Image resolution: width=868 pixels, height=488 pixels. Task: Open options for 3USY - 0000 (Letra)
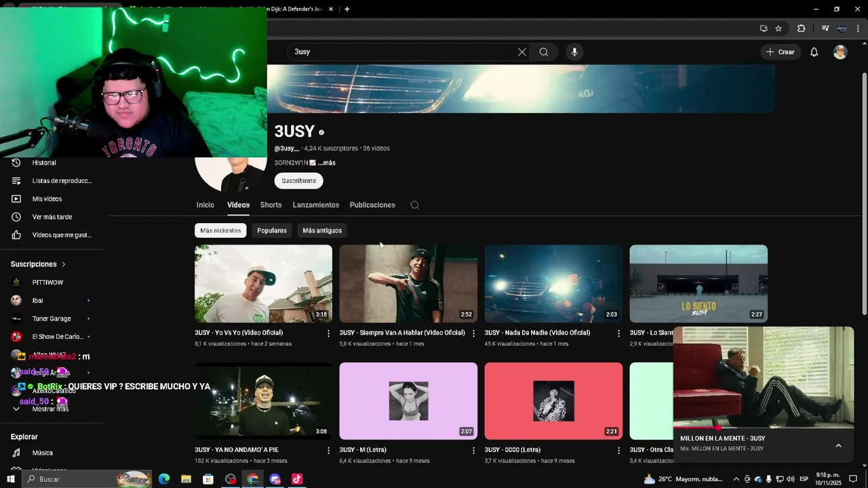point(618,450)
